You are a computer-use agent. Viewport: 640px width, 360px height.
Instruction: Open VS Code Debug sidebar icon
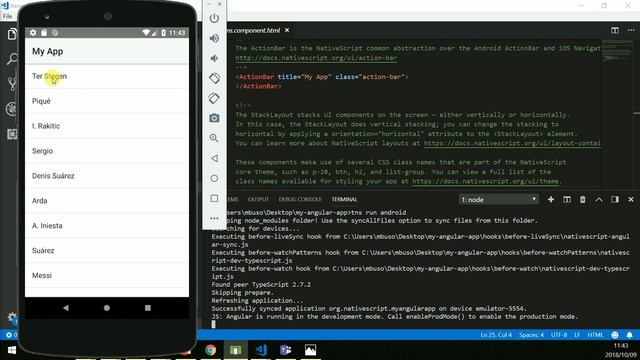(12, 109)
